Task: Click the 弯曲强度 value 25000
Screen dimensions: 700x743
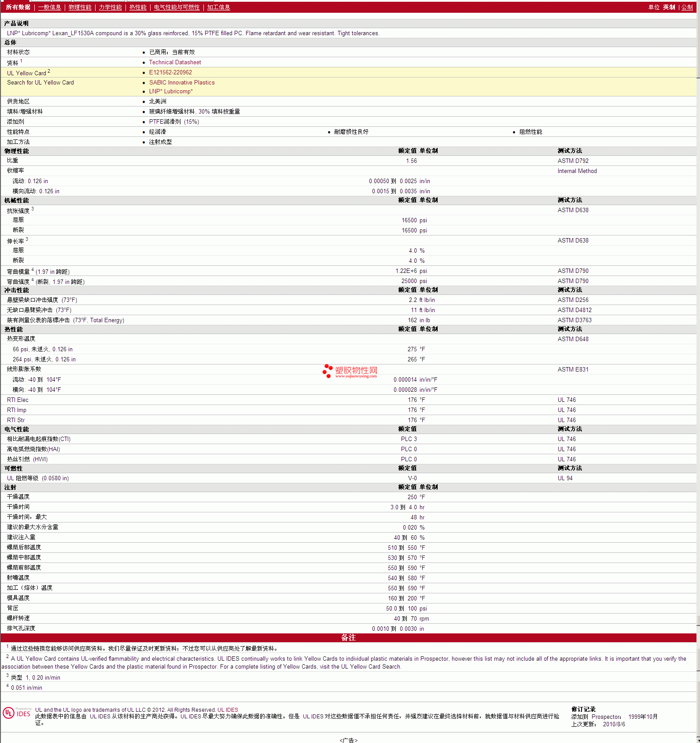Action: (409, 281)
